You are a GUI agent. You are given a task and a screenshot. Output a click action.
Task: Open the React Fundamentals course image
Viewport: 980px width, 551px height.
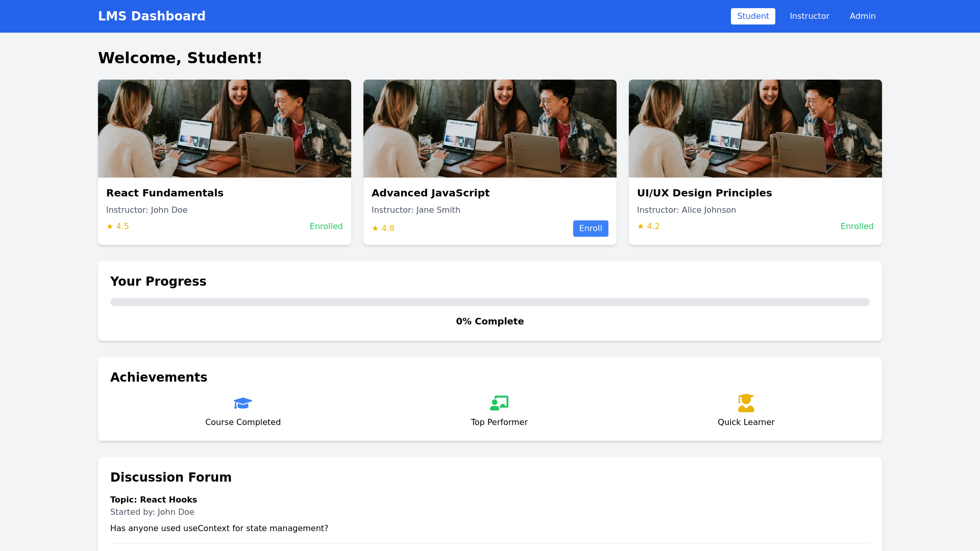[225, 129]
